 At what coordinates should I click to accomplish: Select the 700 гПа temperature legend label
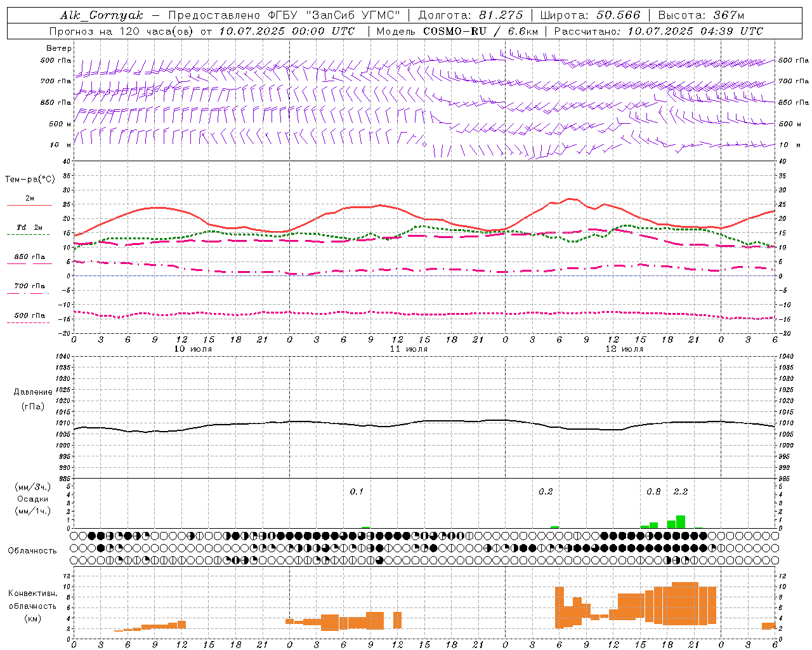tap(30, 286)
